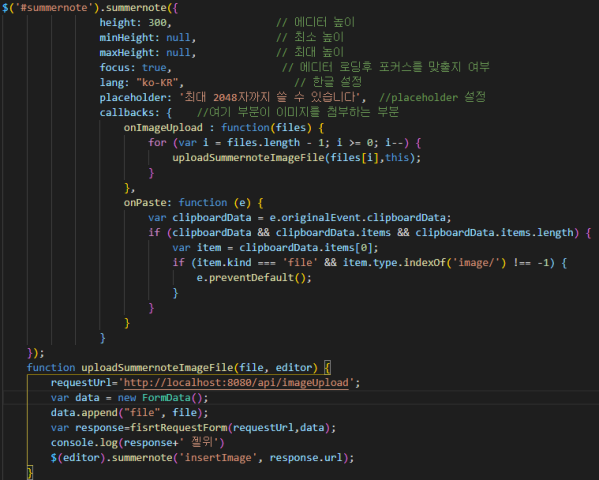599x480 pixels.
Task: Click the highlighted closing brace on last line
Action: pyautogui.click(x=30, y=472)
